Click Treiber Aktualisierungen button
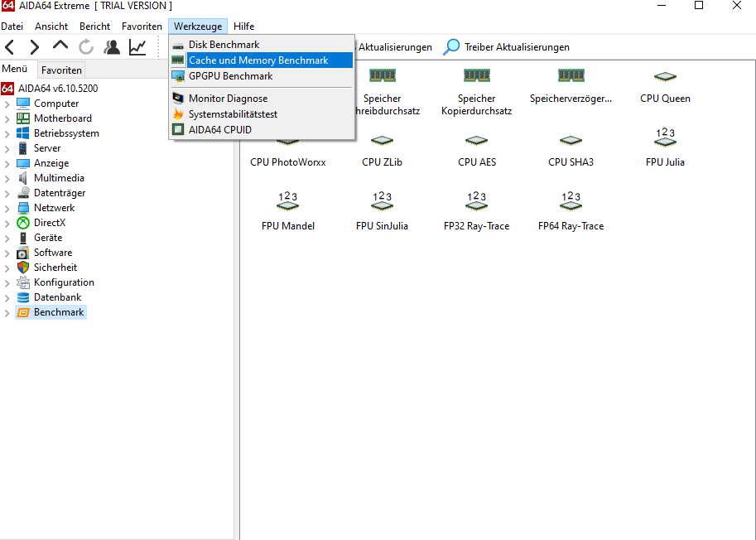Viewport: 756px width, 540px height. point(506,46)
